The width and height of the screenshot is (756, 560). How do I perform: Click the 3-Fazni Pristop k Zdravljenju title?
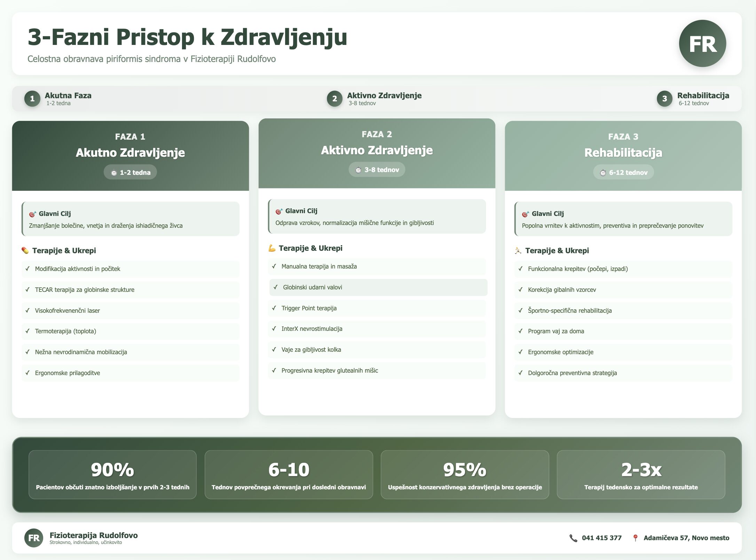tap(187, 37)
